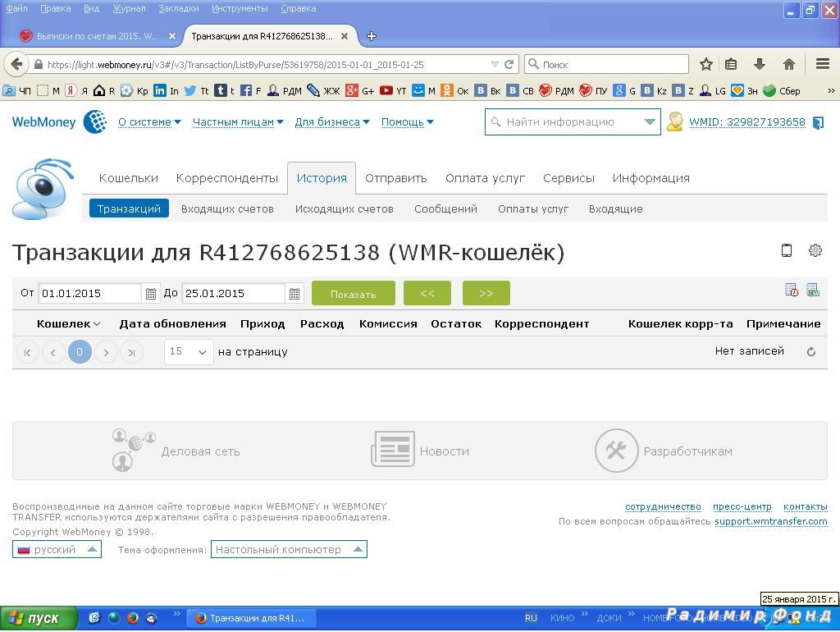Expand the 'Для бизнеса' dropdown menu
This screenshot has height=632, width=840.
coord(332,122)
